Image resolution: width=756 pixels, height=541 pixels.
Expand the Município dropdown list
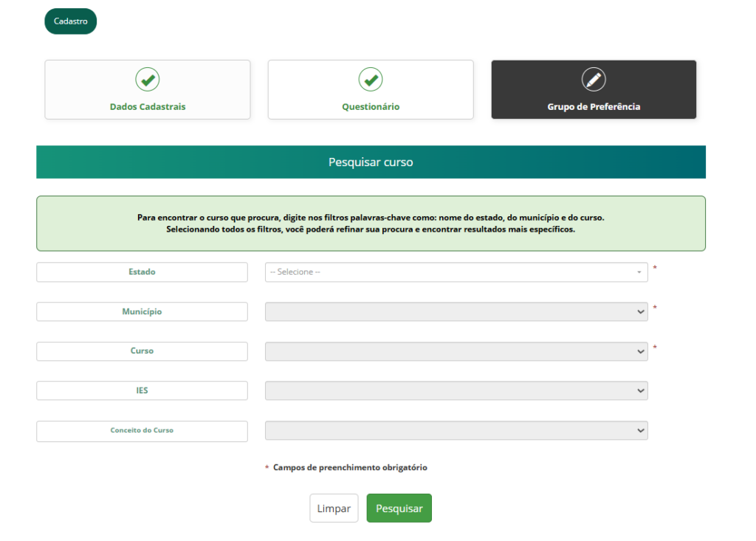pyautogui.click(x=456, y=311)
